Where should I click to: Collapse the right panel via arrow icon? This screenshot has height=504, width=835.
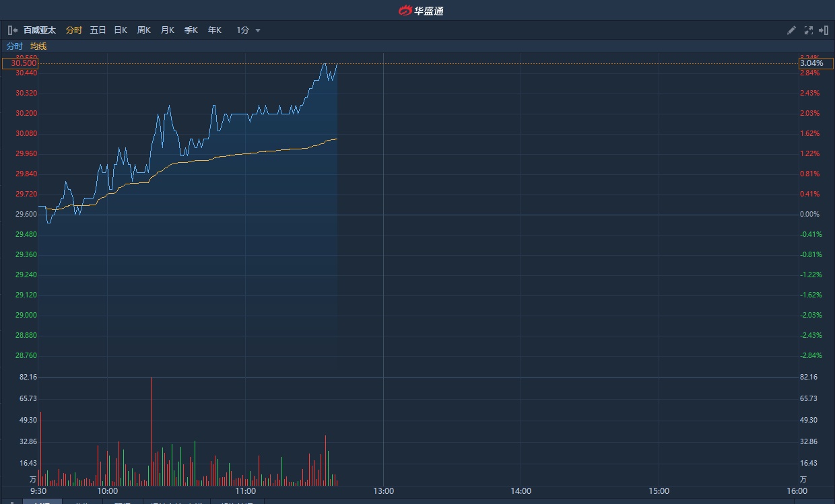(824, 30)
